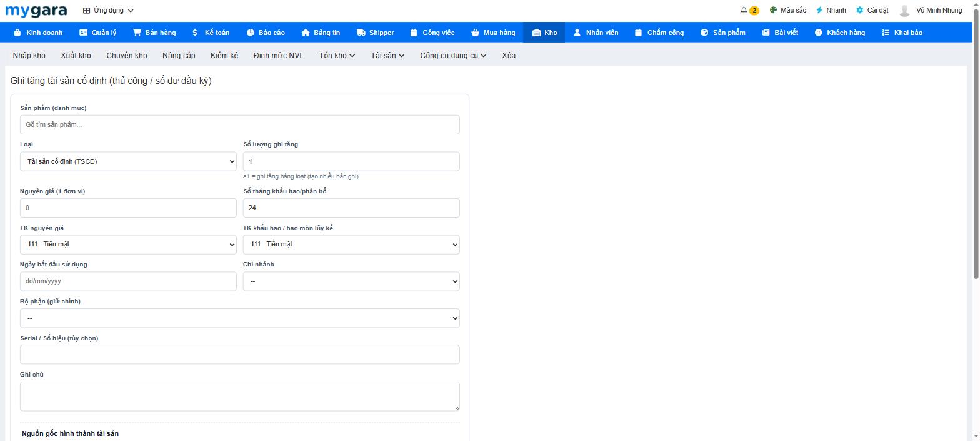This screenshot has height=441, width=980.
Task: Click the Kho warehouse icon
Action: [536, 33]
